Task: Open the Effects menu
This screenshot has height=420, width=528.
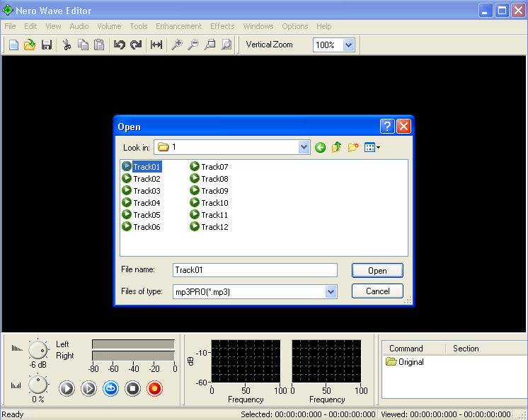Action: tap(222, 26)
